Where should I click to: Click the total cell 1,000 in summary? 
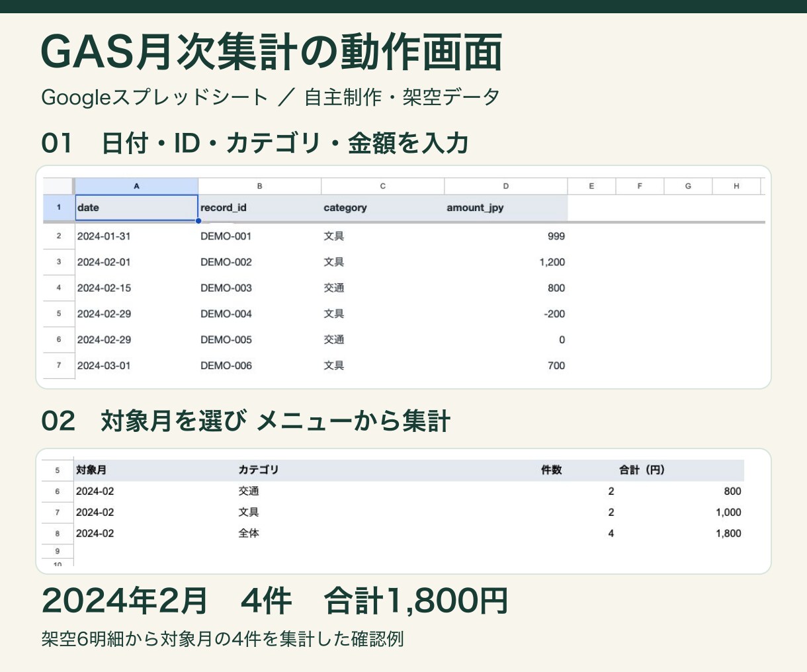pos(680,513)
